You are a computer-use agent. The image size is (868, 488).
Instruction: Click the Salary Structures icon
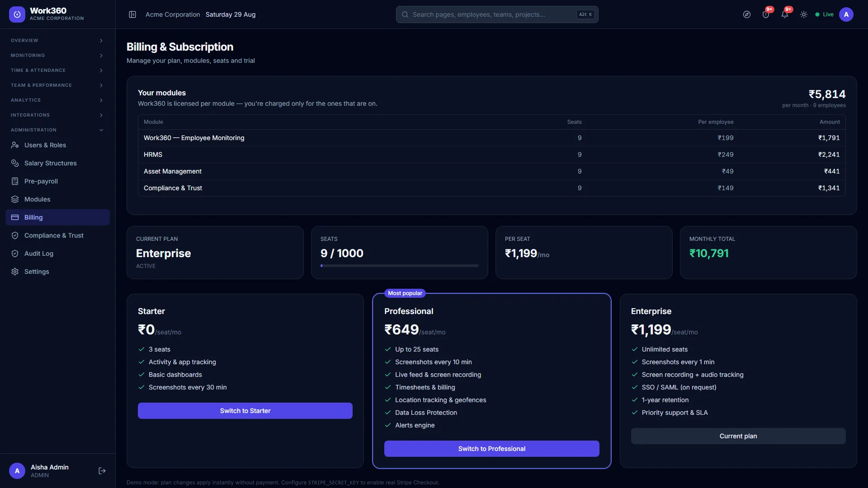coord(15,163)
